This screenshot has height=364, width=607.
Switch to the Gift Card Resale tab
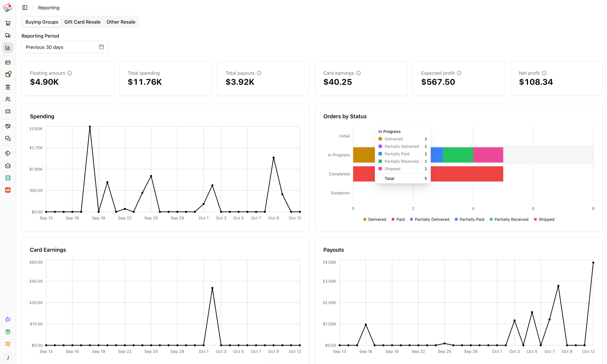[82, 22]
